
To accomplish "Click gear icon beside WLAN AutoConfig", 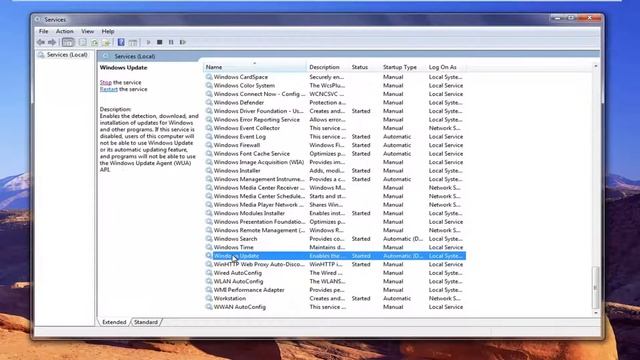I will click(x=209, y=281).
